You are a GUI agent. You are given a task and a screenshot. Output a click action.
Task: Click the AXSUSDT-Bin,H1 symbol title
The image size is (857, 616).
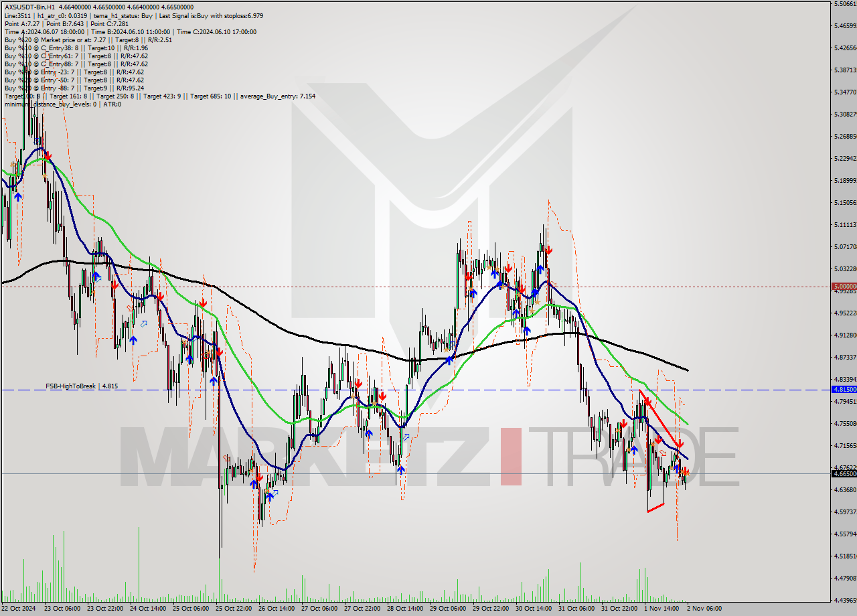pyautogui.click(x=29, y=7)
